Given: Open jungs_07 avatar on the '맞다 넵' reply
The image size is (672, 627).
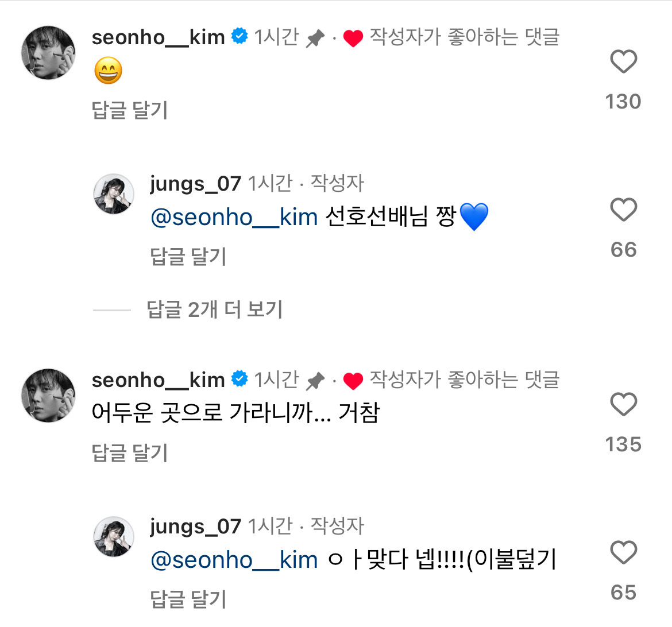Looking at the screenshot, I should 114,537.
